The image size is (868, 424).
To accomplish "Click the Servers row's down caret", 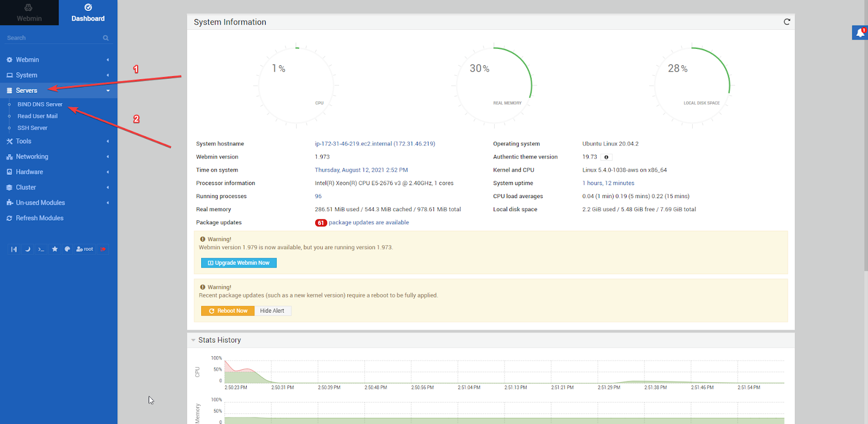I will 108,91.
